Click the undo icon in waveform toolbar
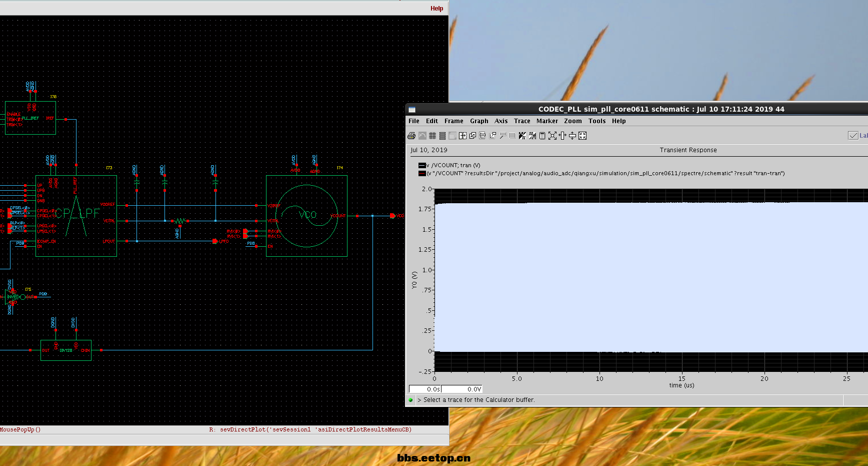Viewport: 868px width, 466px height. pyautogui.click(x=422, y=136)
